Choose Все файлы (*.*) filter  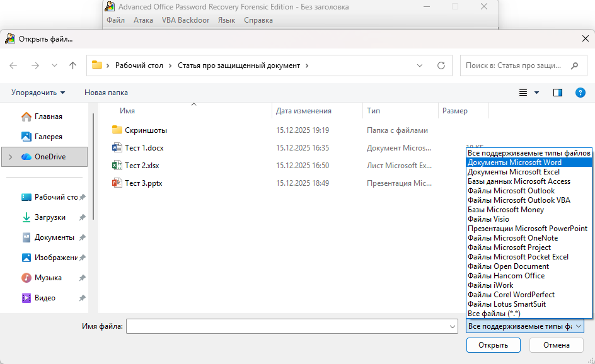pyautogui.click(x=529, y=314)
